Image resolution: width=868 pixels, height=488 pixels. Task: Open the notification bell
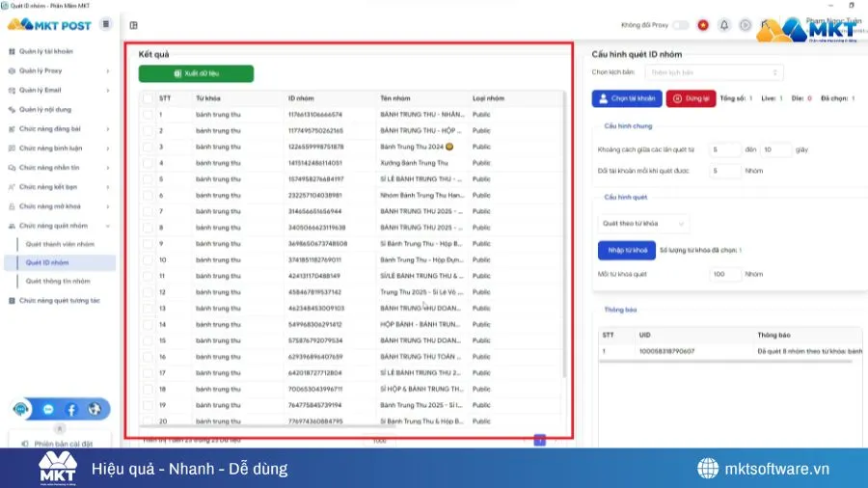pyautogui.click(x=724, y=25)
